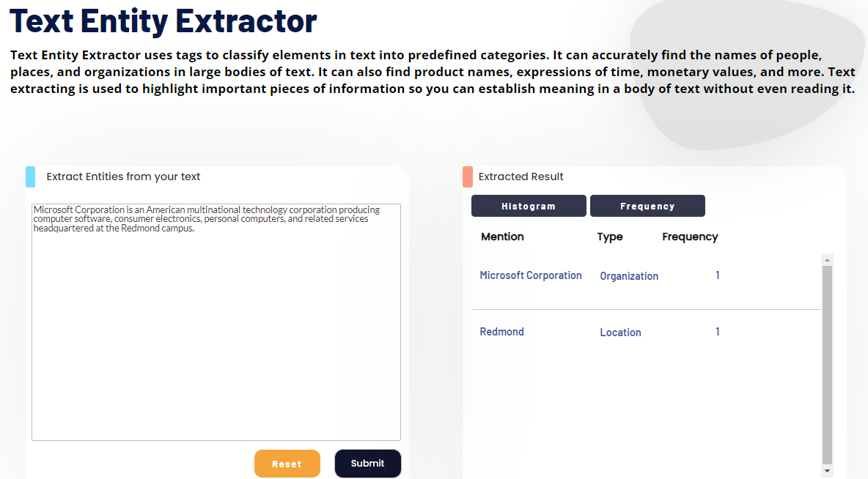The width and height of the screenshot is (868, 479).
Task: Sort by the Mention column header
Action: click(502, 237)
